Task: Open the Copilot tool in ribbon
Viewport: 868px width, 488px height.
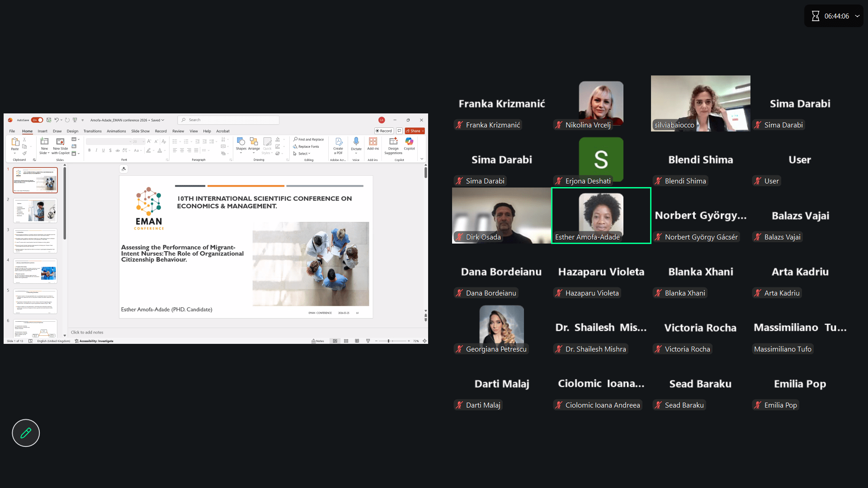Action: tap(409, 142)
